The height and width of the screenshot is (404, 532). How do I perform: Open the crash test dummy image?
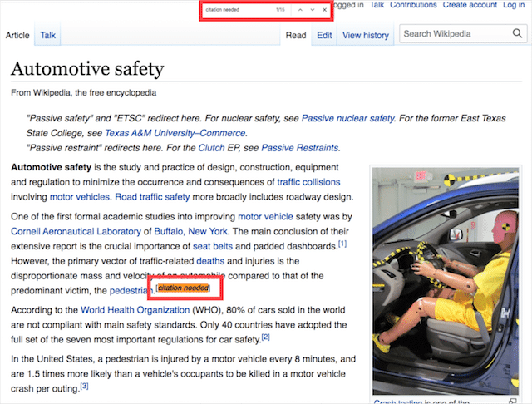(446, 281)
